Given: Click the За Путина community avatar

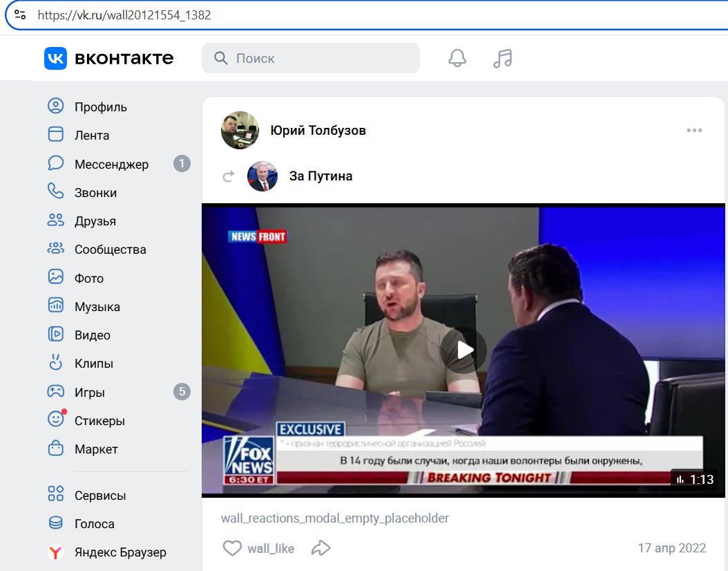Looking at the screenshot, I should tap(262, 176).
